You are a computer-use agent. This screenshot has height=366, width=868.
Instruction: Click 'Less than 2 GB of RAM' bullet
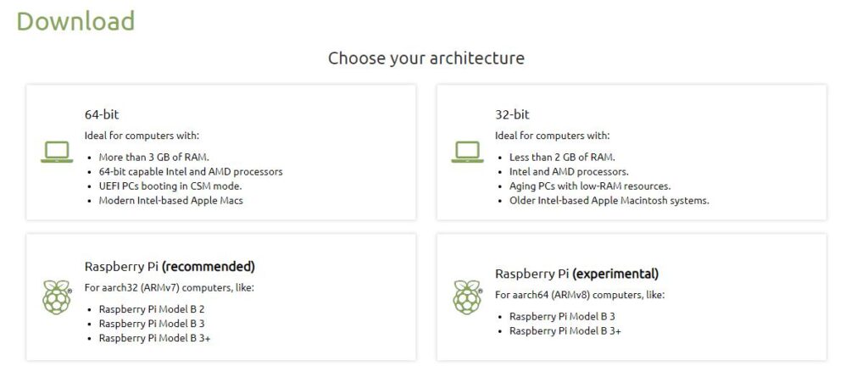coord(563,157)
